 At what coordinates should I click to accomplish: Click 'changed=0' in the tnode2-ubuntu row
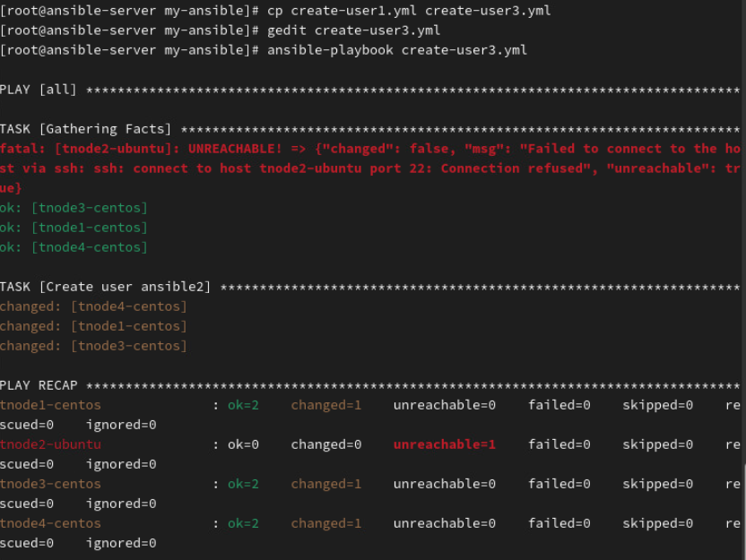[x=325, y=444]
